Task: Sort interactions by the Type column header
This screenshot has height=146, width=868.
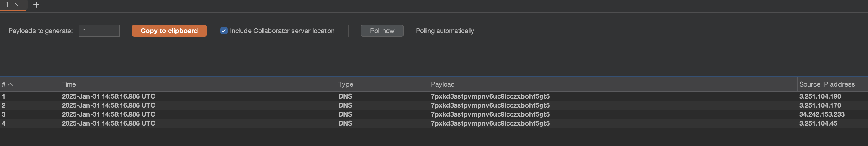Action: tap(346, 84)
